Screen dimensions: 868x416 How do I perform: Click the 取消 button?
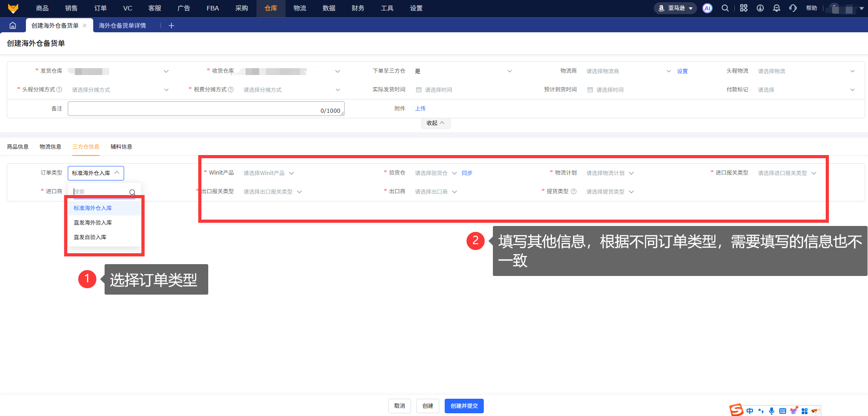(x=400, y=406)
